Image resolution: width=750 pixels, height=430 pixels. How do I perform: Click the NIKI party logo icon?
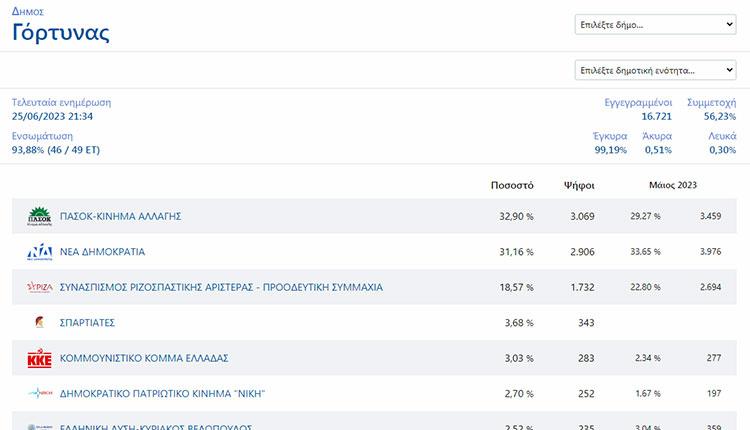point(39,393)
